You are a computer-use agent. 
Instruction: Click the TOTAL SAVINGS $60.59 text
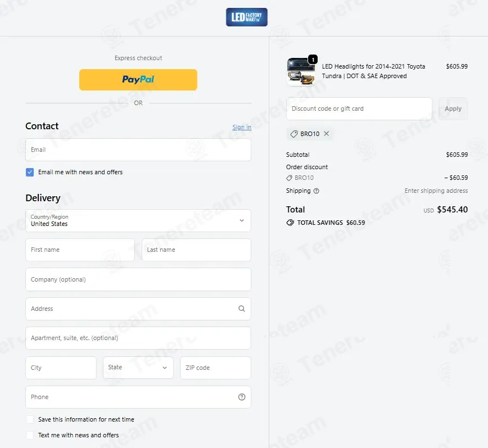point(331,223)
